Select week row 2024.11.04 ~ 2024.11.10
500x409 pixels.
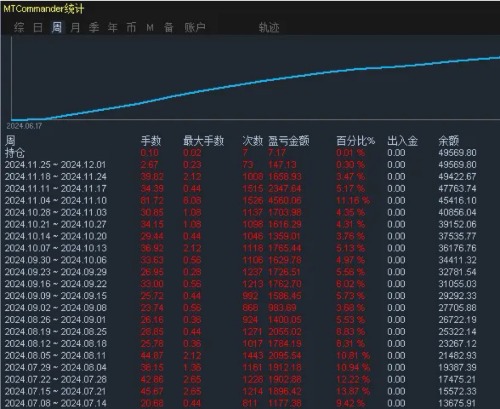click(x=241, y=201)
